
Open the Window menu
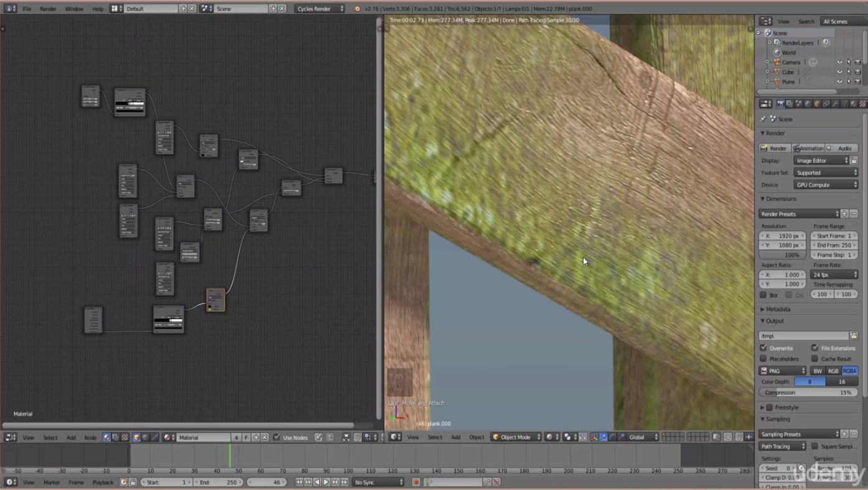coord(74,9)
